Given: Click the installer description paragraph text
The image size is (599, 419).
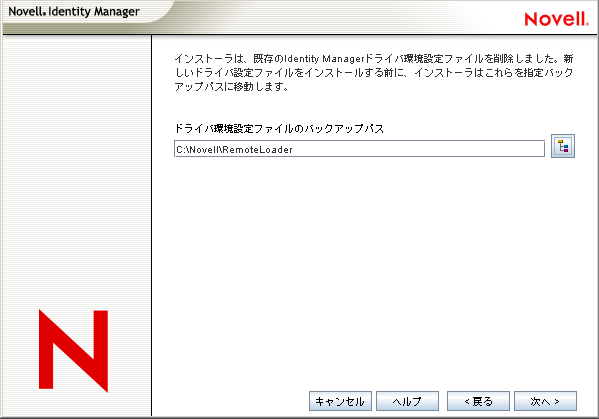Looking at the screenshot, I should (374, 73).
